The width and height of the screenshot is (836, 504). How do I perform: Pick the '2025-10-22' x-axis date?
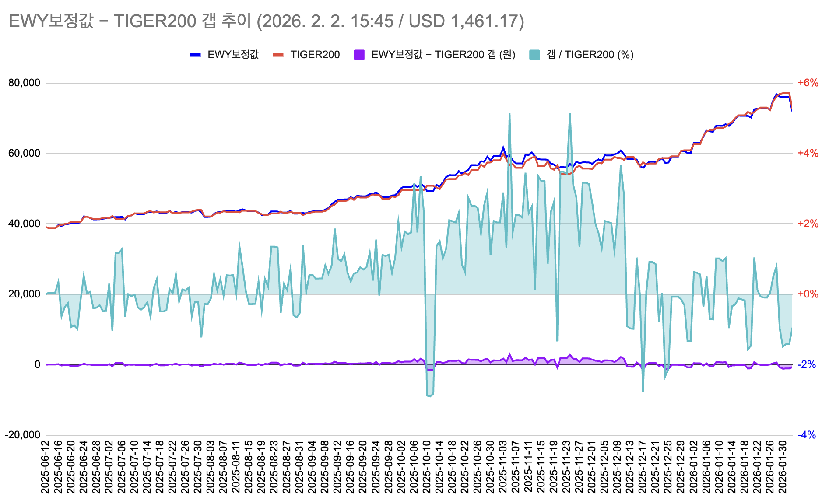464,467
